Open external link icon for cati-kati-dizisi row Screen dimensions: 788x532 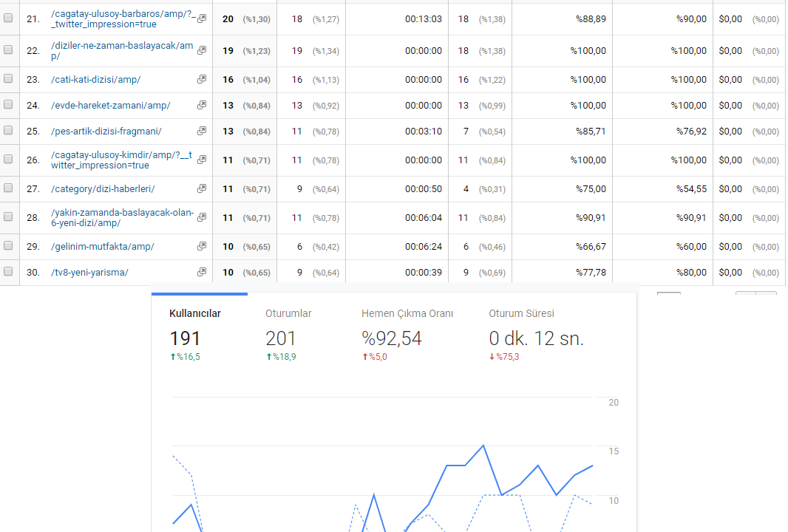point(202,79)
